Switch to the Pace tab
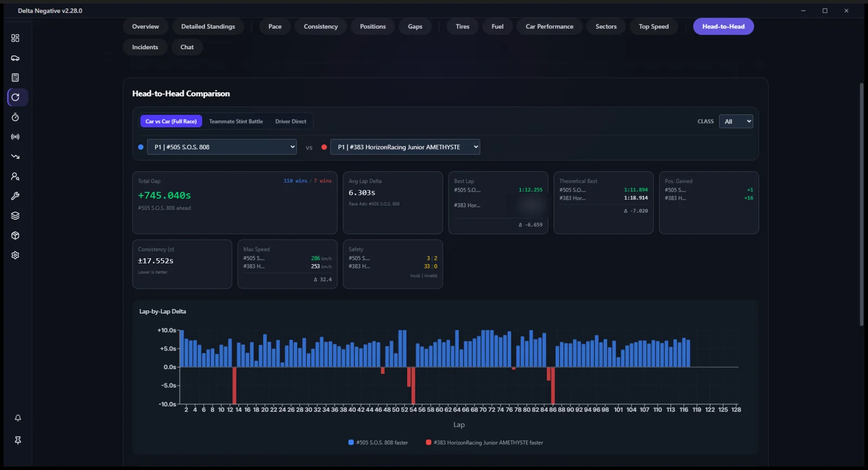The height and width of the screenshot is (470, 868). [275, 27]
